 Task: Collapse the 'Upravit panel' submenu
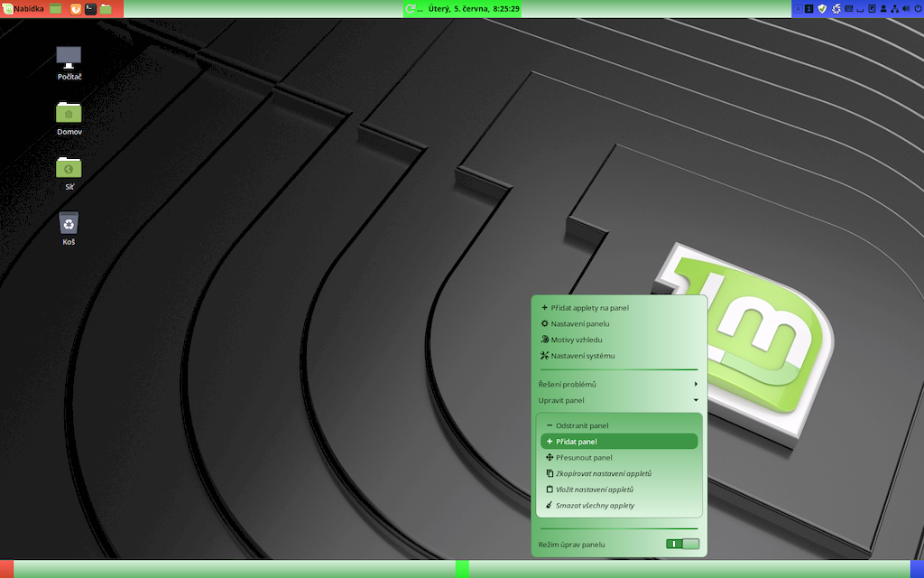coord(619,400)
